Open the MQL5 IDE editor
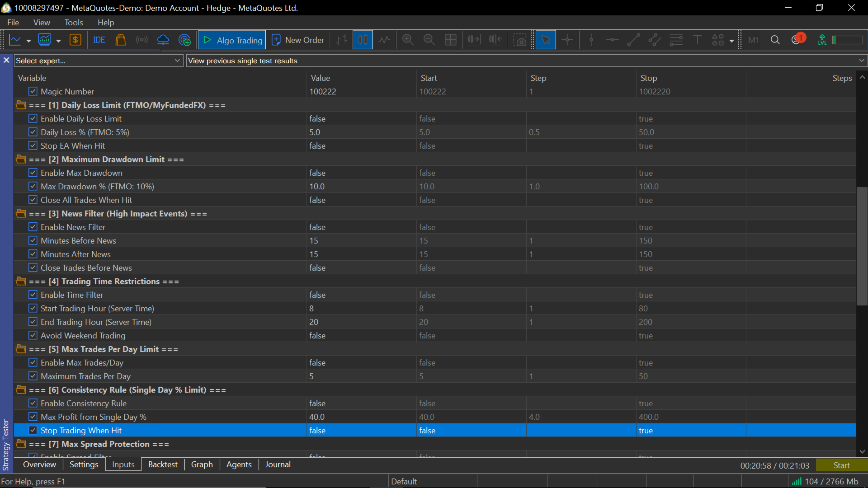 99,40
